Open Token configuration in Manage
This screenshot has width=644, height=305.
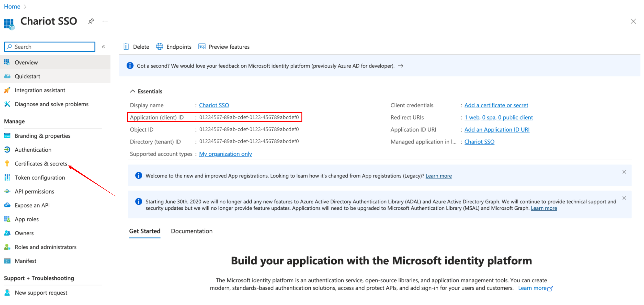[x=40, y=177]
